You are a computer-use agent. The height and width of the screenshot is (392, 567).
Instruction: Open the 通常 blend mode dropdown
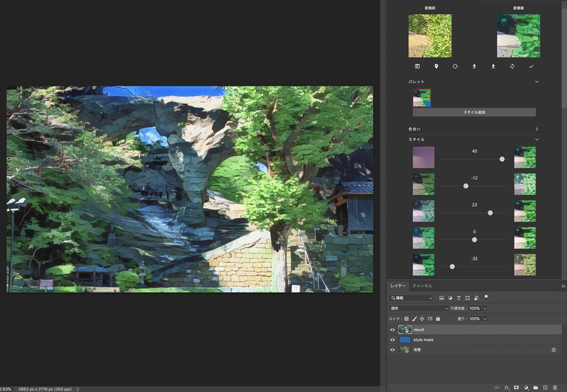pos(418,308)
